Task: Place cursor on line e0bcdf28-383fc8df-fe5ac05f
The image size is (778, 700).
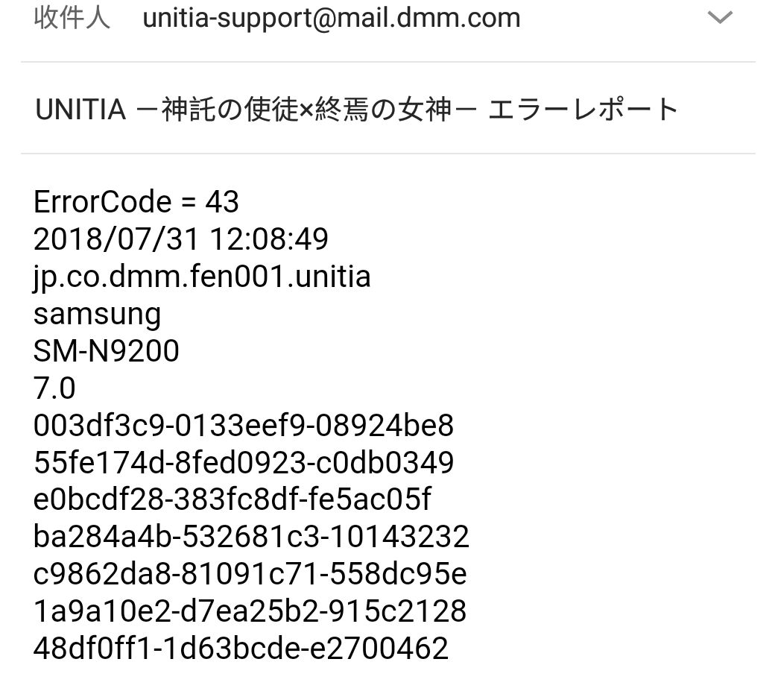Action: point(233,499)
